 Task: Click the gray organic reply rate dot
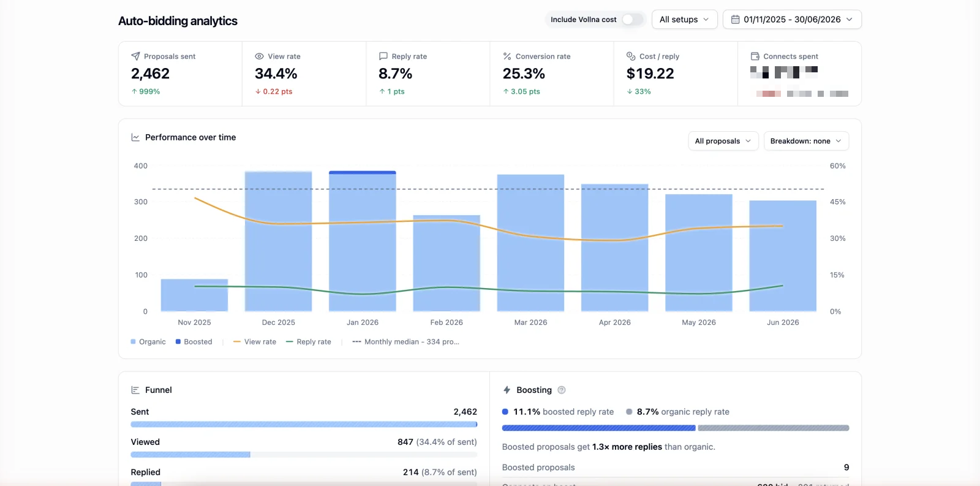click(x=629, y=412)
